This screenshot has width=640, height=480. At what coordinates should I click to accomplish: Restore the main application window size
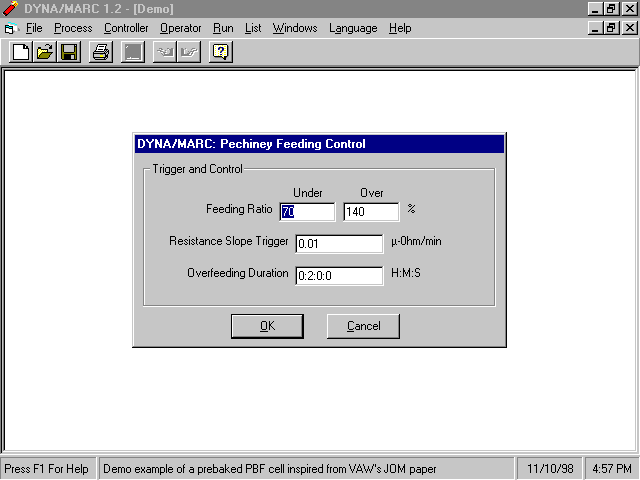coord(611,9)
